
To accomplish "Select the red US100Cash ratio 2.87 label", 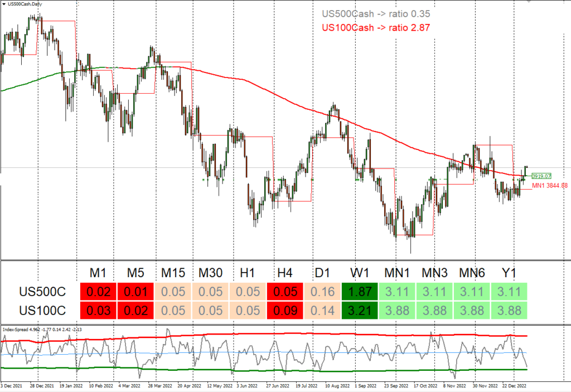I will pos(376,28).
